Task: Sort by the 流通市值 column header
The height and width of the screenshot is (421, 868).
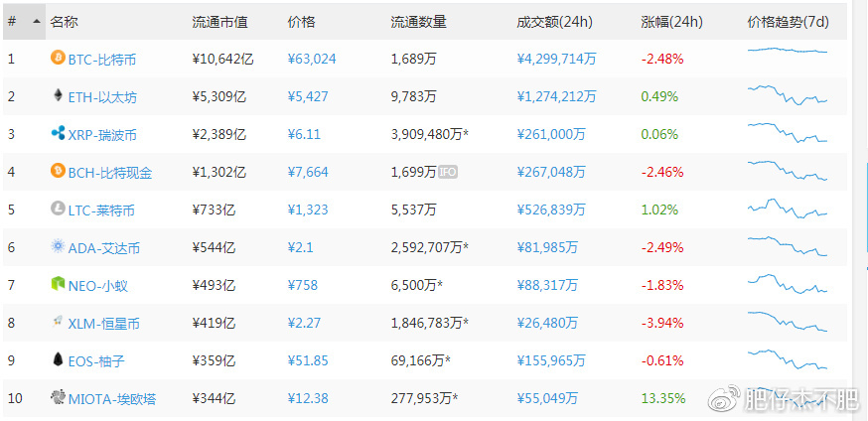Action: (219, 22)
